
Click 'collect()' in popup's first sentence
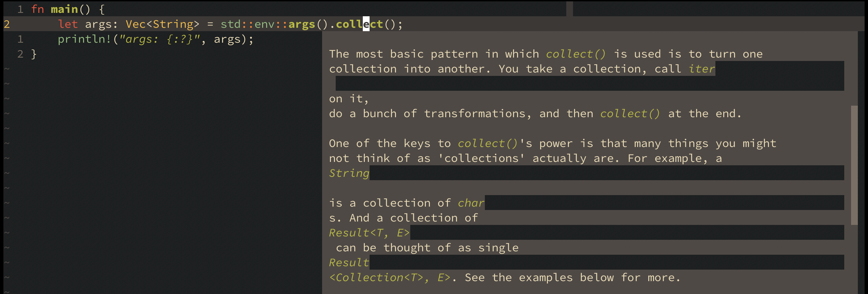576,54
